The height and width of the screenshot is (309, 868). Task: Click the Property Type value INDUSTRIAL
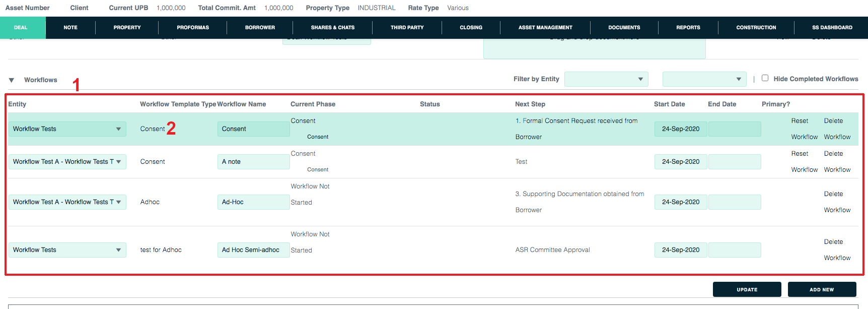(x=377, y=8)
